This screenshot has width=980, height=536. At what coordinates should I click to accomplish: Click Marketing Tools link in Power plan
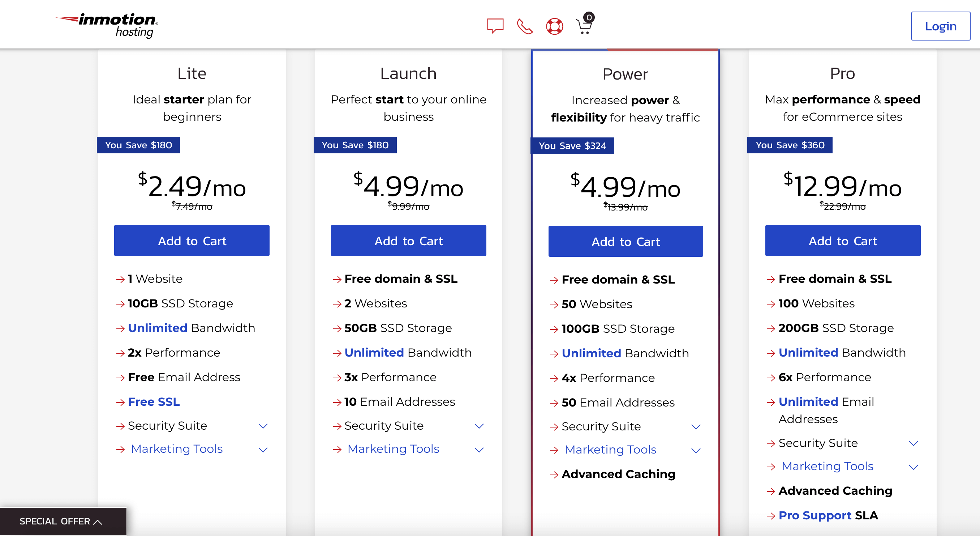pyautogui.click(x=611, y=450)
